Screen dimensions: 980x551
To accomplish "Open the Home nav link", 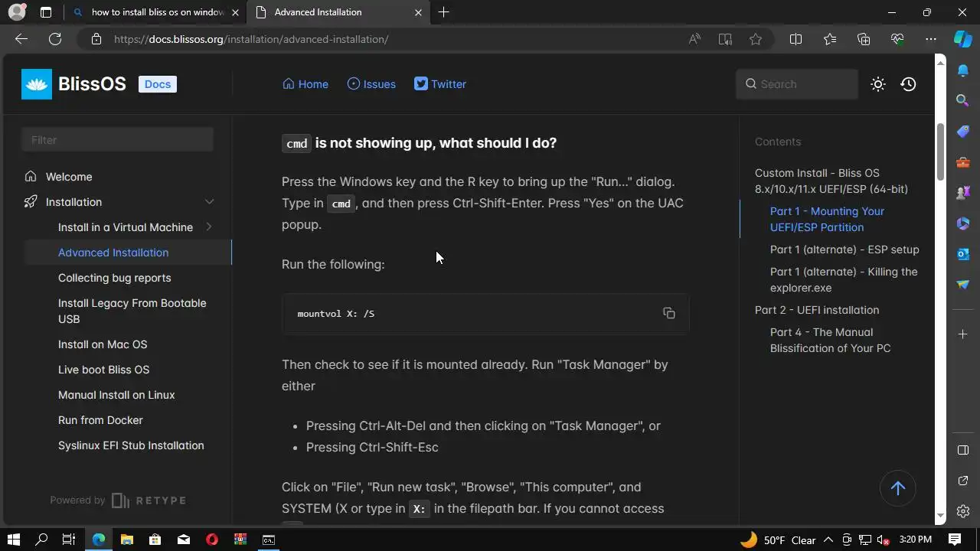I will click(x=305, y=84).
